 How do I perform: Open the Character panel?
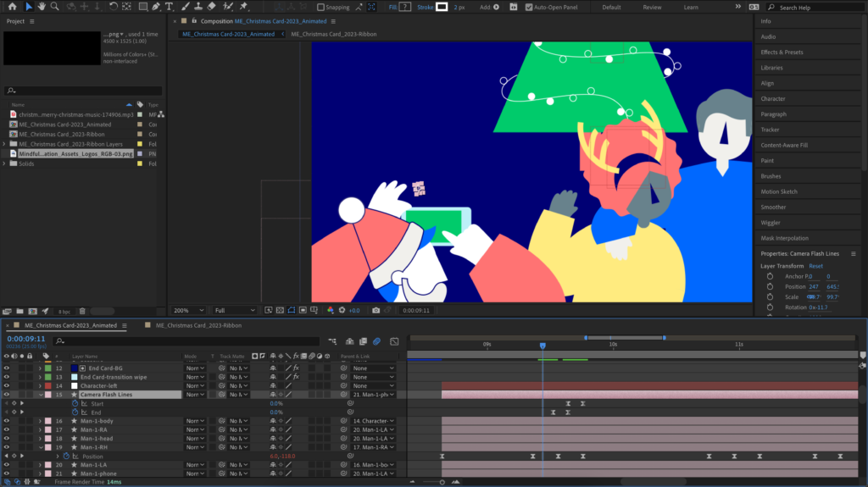tap(773, 98)
